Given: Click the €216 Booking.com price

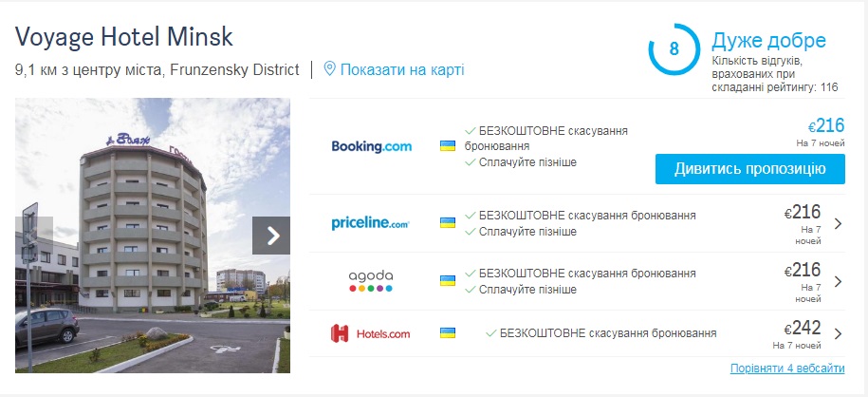Looking at the screenshot, I should [x=824, y=126].
